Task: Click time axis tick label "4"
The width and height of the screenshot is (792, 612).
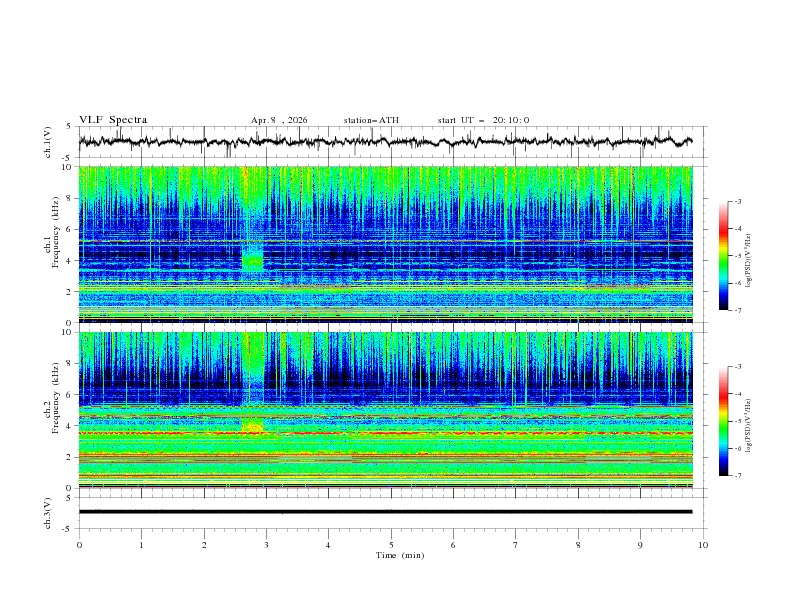Action: [328, 545]
